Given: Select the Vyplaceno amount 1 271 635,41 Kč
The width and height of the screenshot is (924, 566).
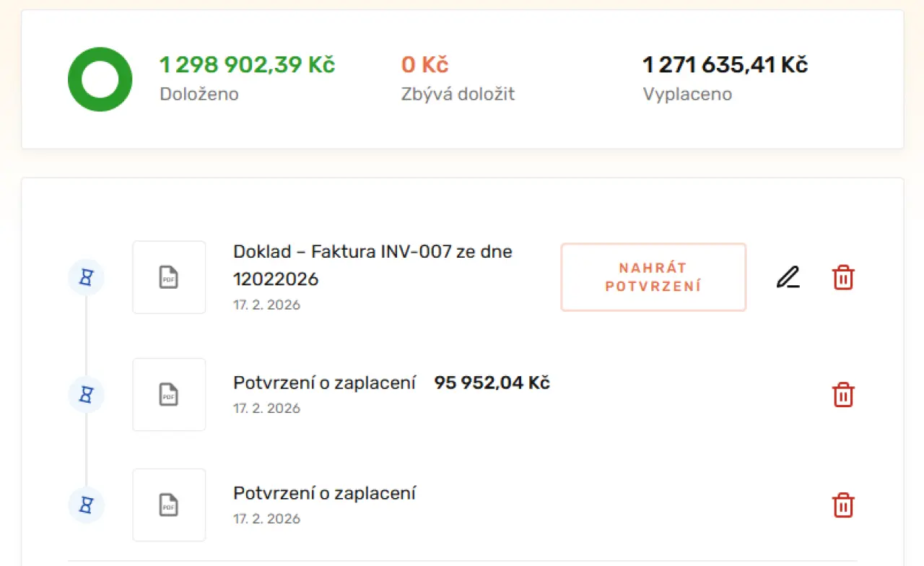Looking at the screenshot, I should point(725,65).
